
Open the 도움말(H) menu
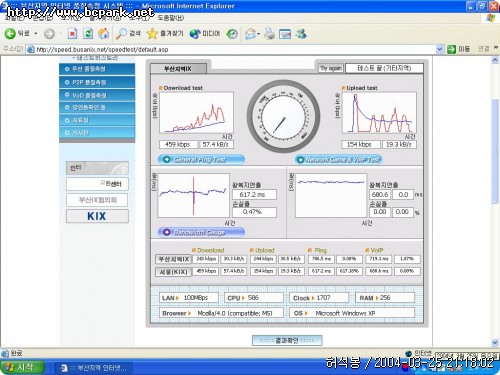click(x=170, y=18)
